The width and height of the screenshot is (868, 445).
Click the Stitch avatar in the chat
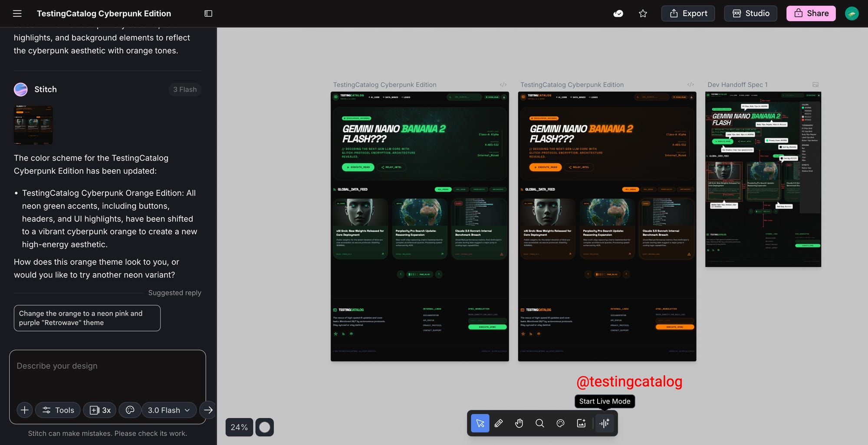pyautogui.click(x=21, y=89)
